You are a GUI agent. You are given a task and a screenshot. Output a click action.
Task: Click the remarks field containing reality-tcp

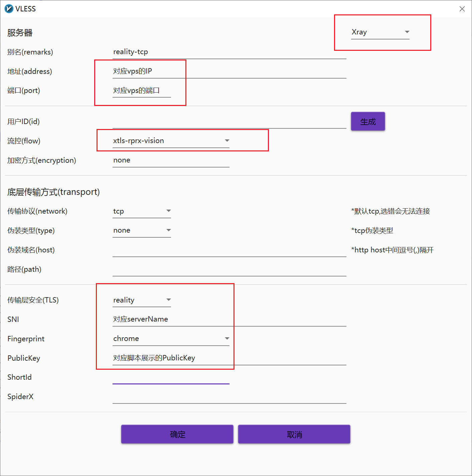point(229,52)
